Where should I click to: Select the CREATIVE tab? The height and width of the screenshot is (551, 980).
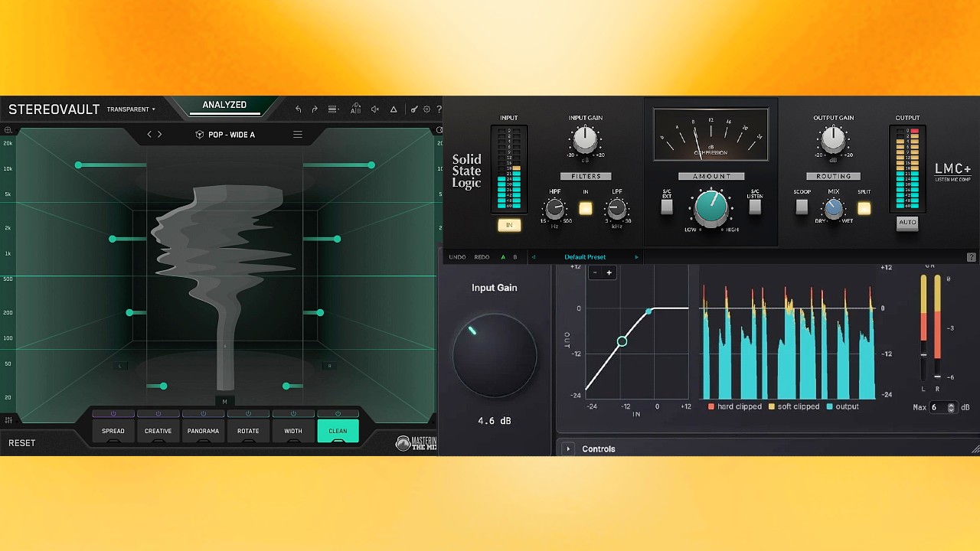tap(158, 431)
